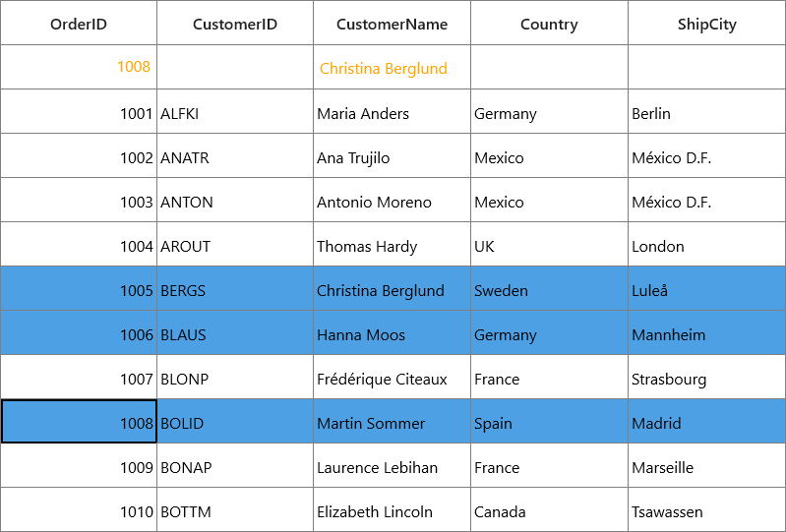Select the Antonio Moreno cell
The height and width of the screenshot is (532, 786).
[392, 200]
